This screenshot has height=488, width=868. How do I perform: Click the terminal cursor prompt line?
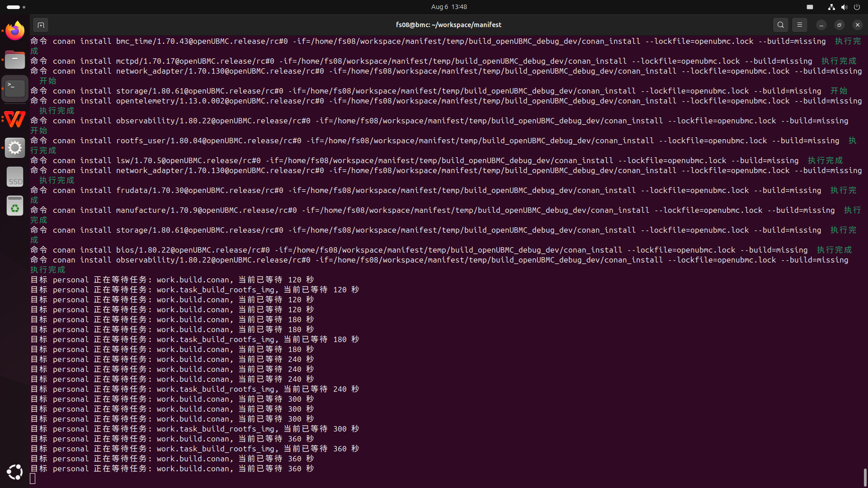click(x=33, y=479)
